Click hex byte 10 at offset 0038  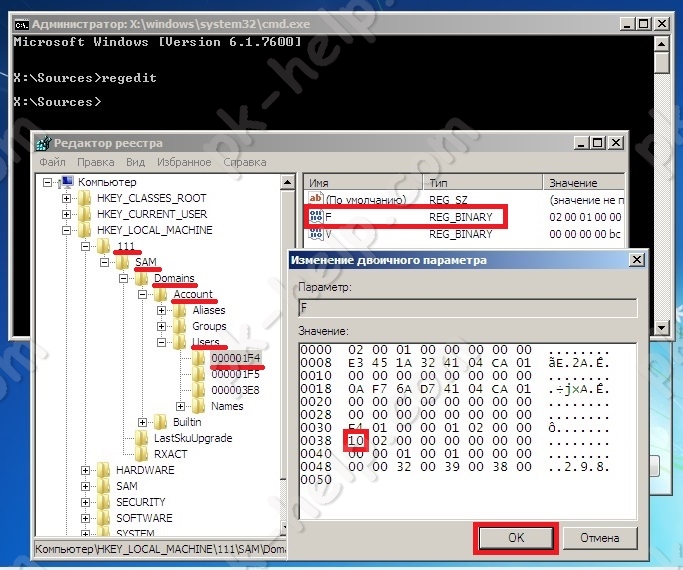click(356, 441)
